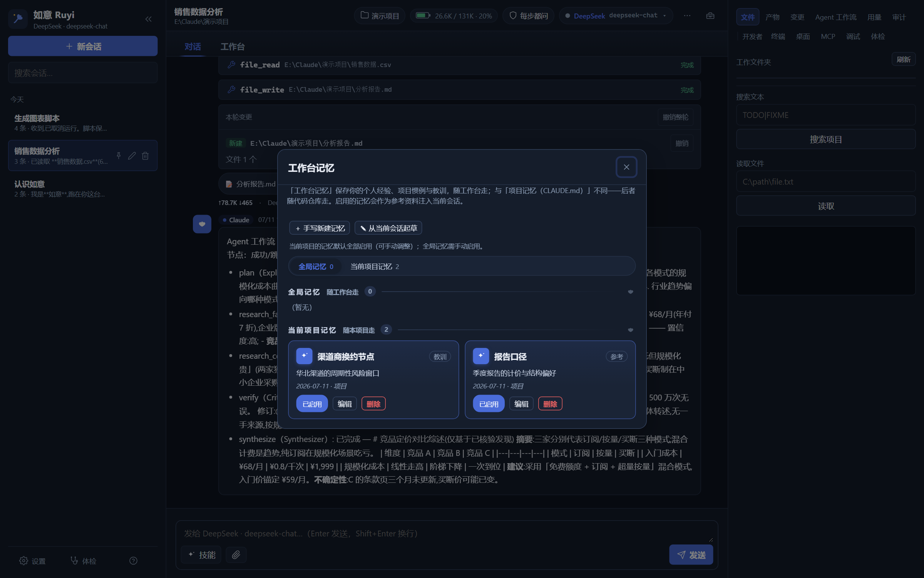Toggle 已启用 on 报告口径 memory
This screenshot has width=924, height=578.
[x=489, y=404]
